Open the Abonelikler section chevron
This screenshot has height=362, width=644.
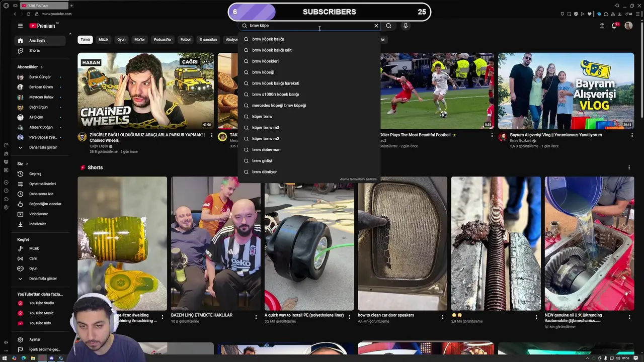[42, 67]
